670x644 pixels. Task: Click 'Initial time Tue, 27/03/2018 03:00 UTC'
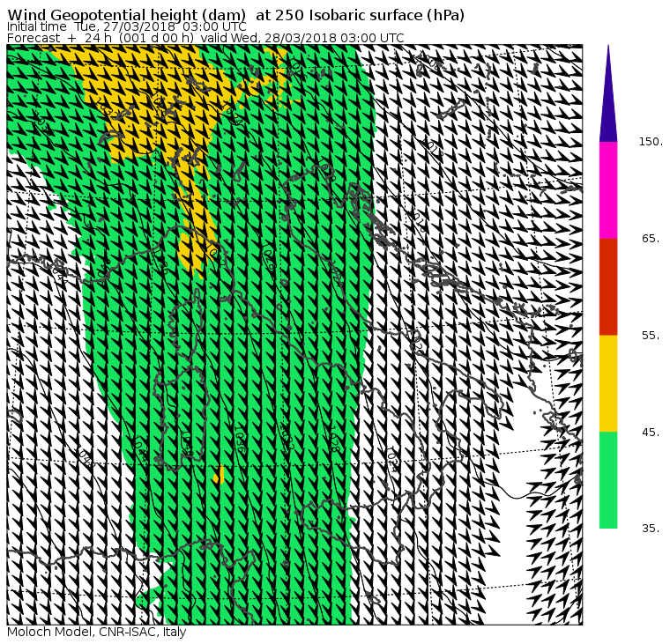(x=126, y=26)
